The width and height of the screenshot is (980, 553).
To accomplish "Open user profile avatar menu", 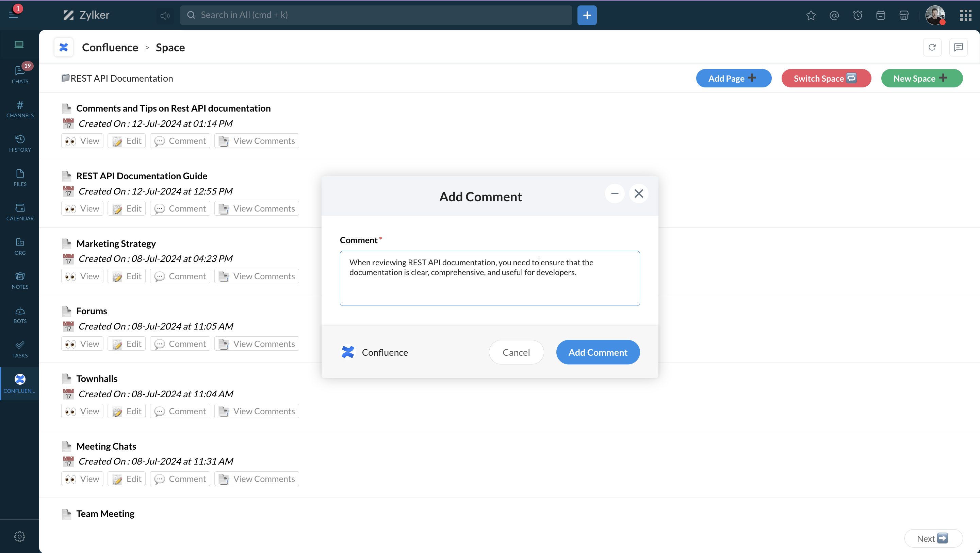I will (935, 15).
